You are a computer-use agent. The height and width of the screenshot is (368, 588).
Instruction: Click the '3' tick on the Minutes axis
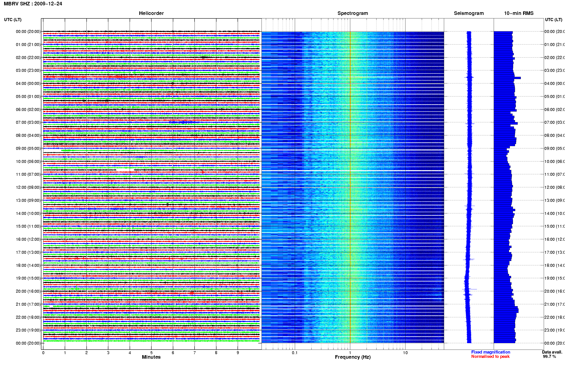(108, 352)
